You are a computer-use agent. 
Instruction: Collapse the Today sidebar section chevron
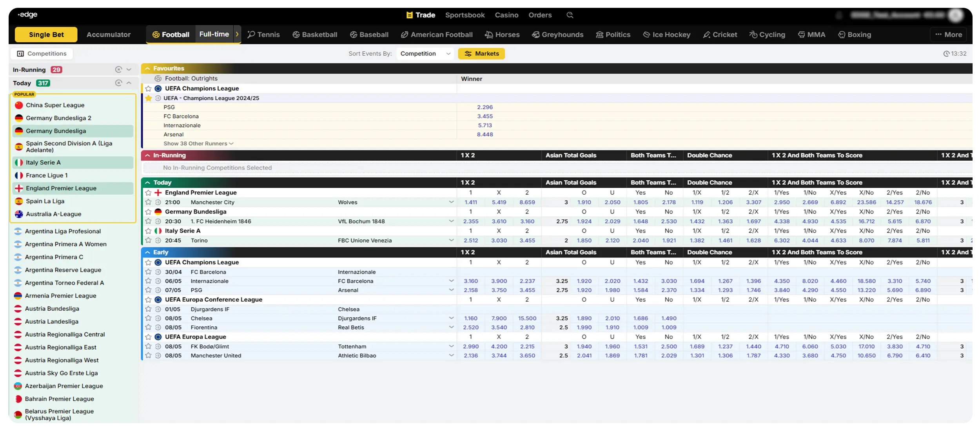(129, 83)
